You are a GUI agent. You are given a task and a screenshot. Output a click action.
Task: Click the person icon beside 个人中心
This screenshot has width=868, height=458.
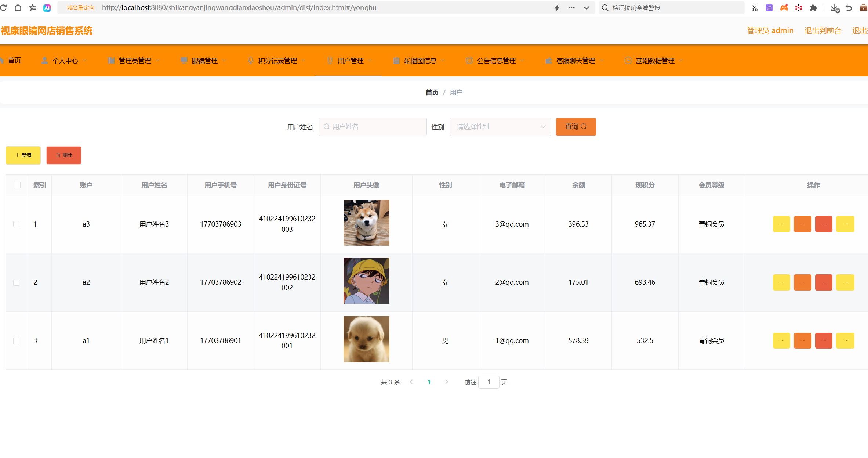[x=44, y=60]
